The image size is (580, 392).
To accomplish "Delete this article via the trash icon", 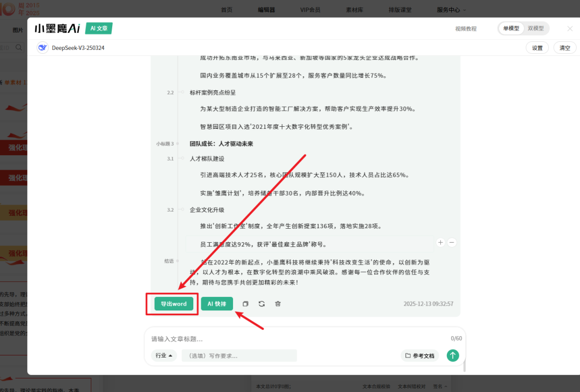I will click(x=278, y=303).
